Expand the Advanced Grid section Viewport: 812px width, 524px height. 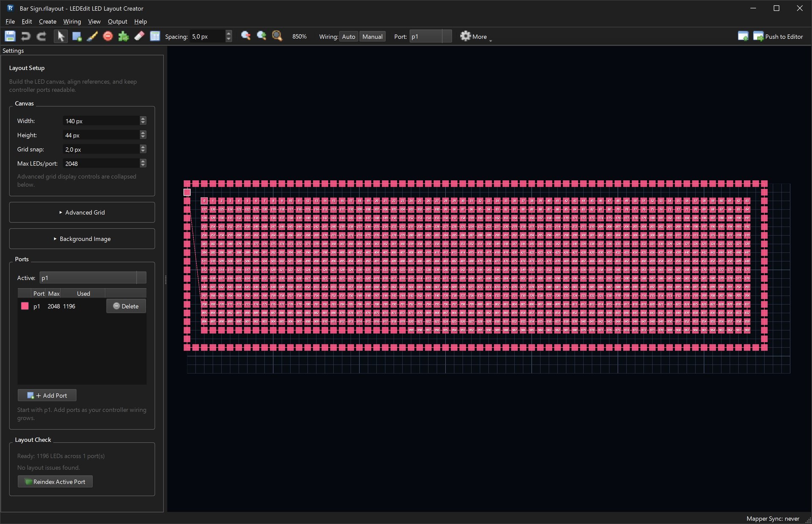(82, 212)
